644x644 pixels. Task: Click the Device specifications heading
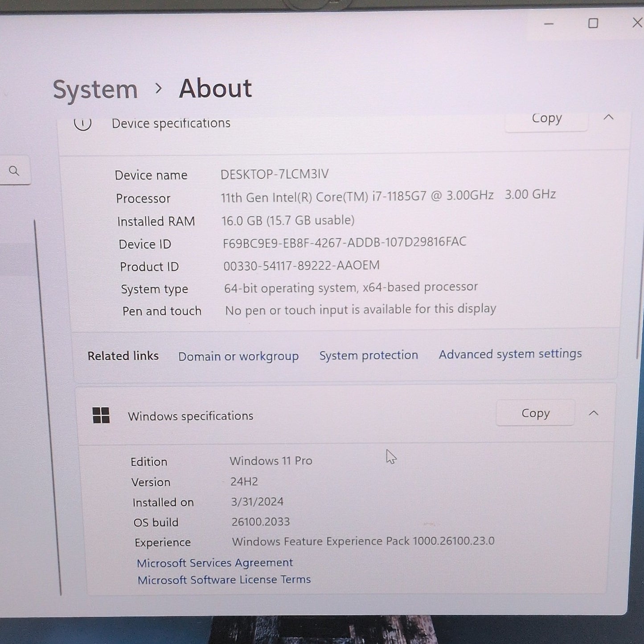pos(171,123)
